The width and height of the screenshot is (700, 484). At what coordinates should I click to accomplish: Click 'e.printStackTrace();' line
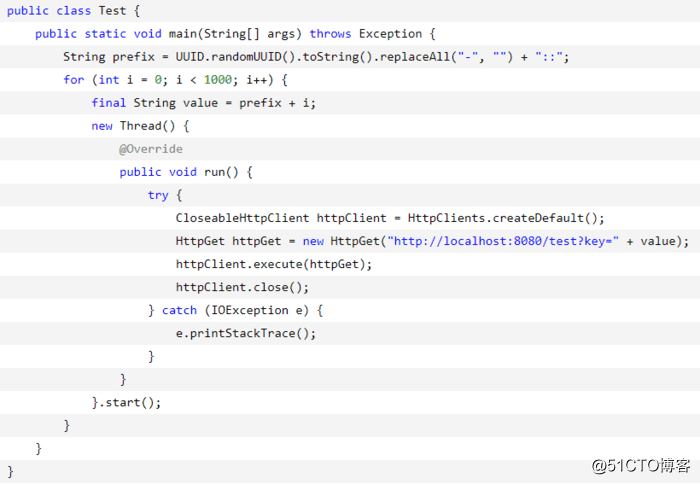[x=246, y=334]
